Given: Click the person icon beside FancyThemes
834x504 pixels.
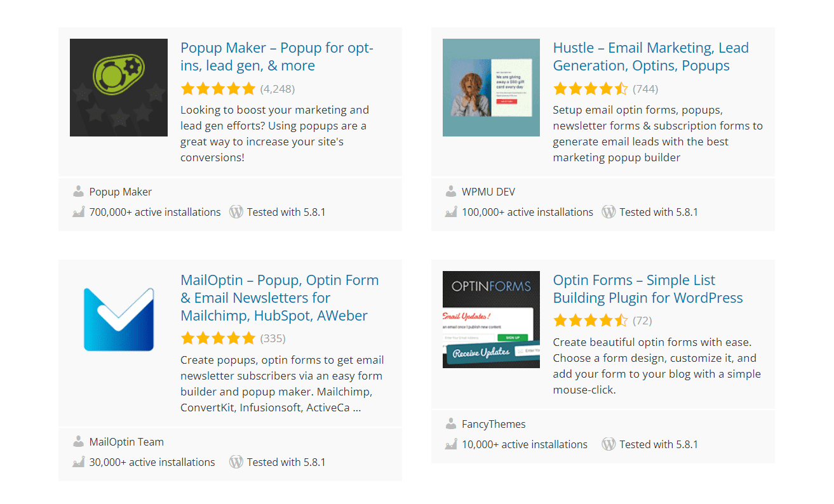Looking at the screenshot, I should tap(451, 423).
